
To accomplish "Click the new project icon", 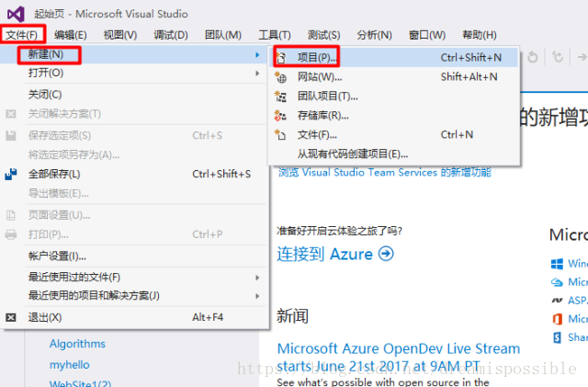I will pos(280,57).
